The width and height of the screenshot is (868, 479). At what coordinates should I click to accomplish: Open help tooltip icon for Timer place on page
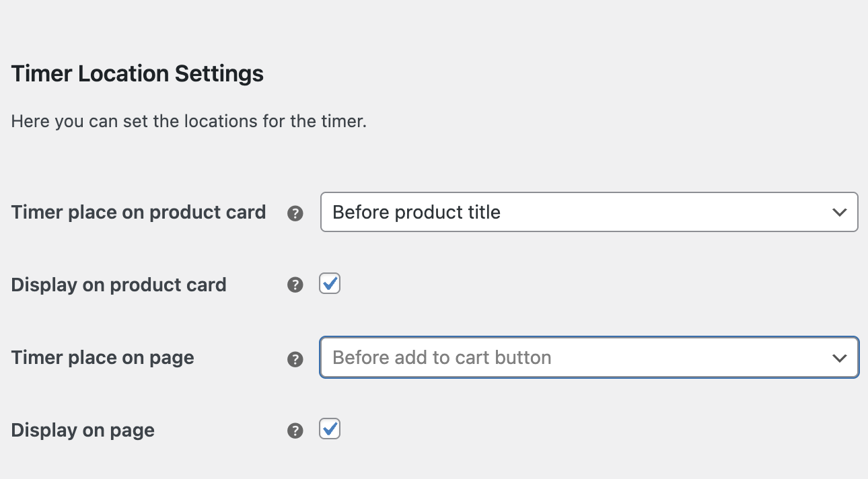tap(295, 359)
